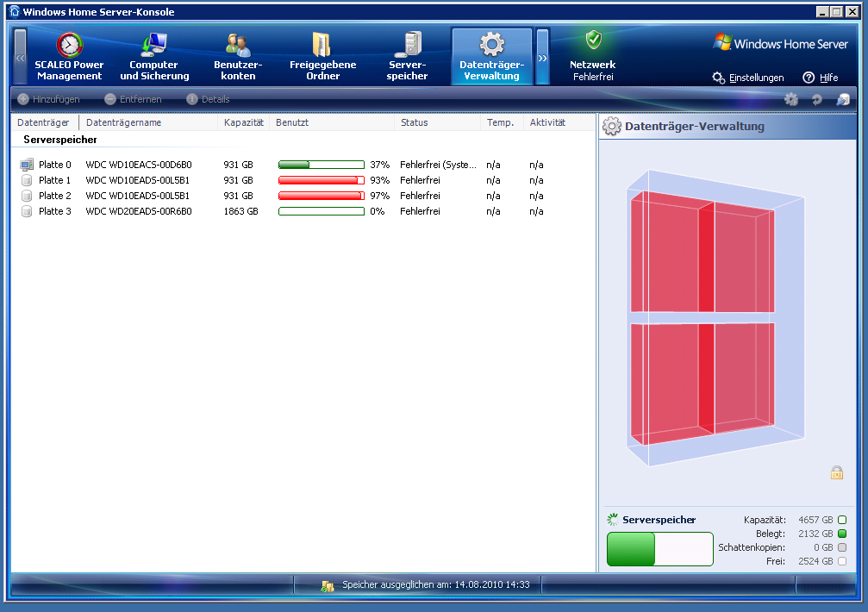Viewport: 868px width, 612px height.
Task: Click the Speicher ausgeglichen status text
Action: [435, 584]
